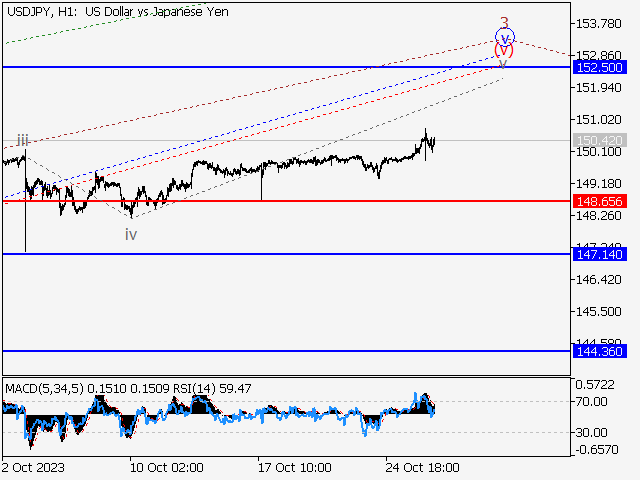Click the 150.100 price scale value
The image size is (640, 480).
598,152
